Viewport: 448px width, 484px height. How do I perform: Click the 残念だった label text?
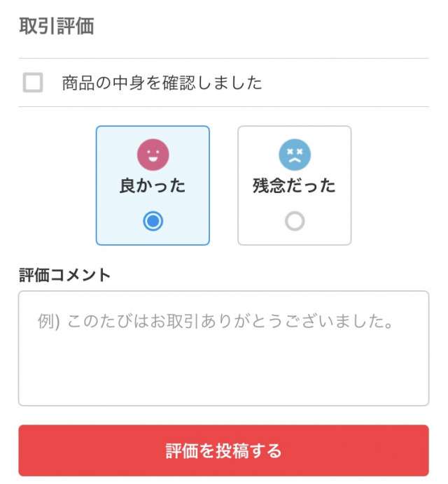click(294, 185)
